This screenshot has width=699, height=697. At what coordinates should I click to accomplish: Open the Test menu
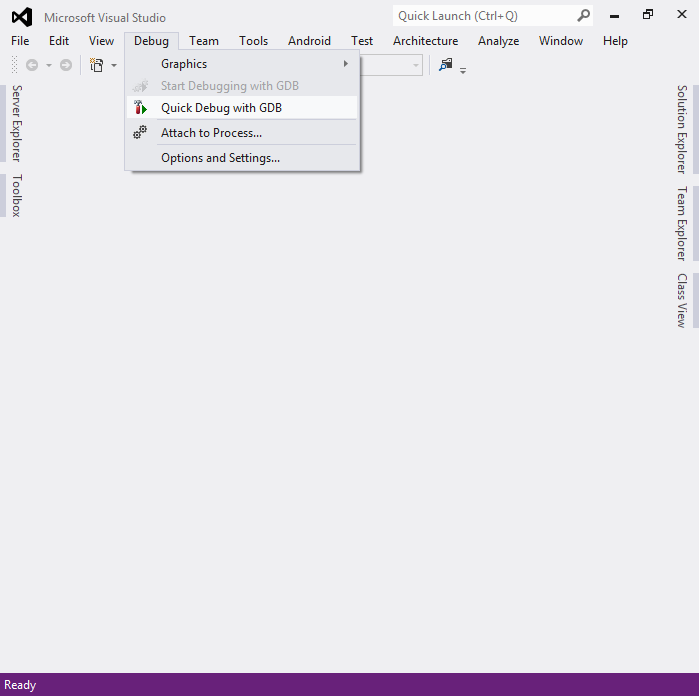point(362,41)
